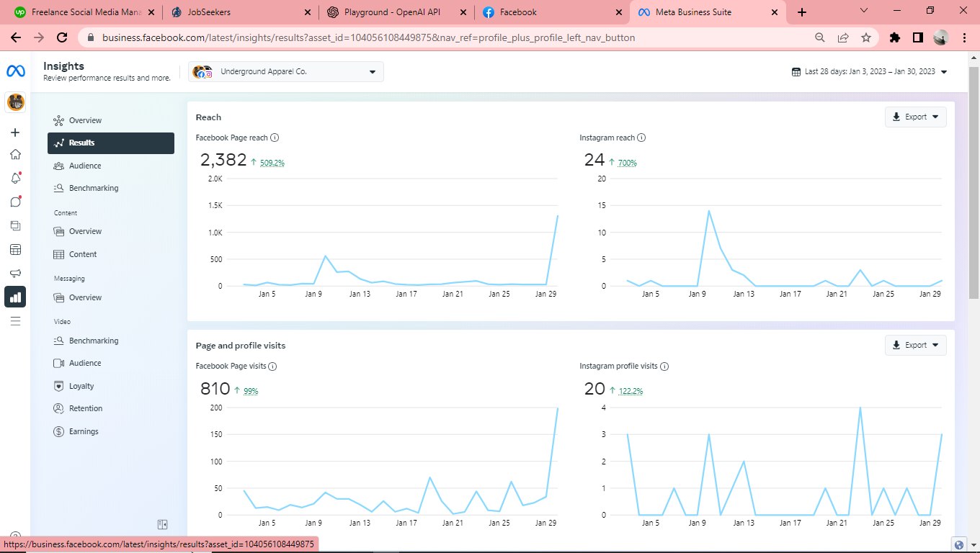Viewport: 980px width, 553px height.
Task: Switch to the Playground - OpenAI API tab
Action: (397, 12)
